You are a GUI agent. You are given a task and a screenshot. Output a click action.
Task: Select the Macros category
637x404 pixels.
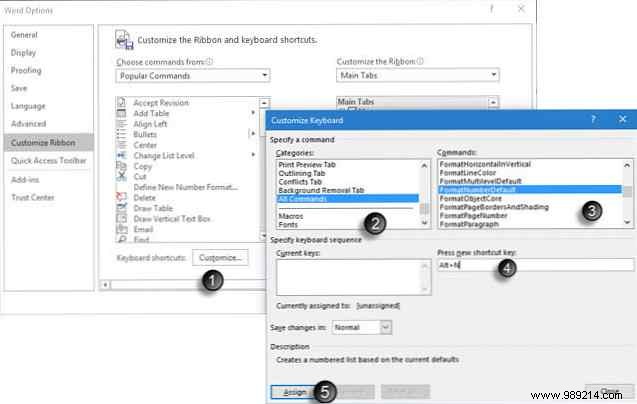click(x=291, y=216)
